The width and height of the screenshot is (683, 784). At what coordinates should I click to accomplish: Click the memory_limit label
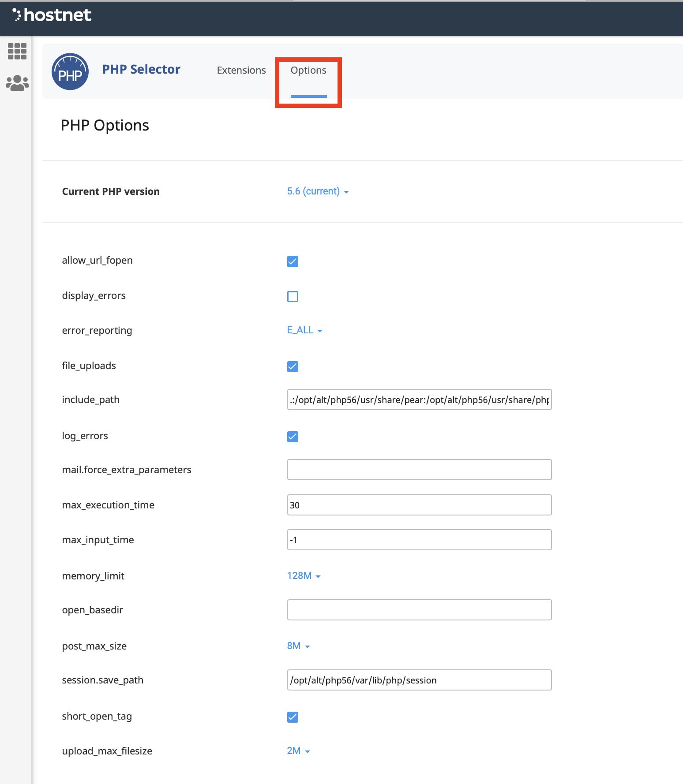point(93,576)
